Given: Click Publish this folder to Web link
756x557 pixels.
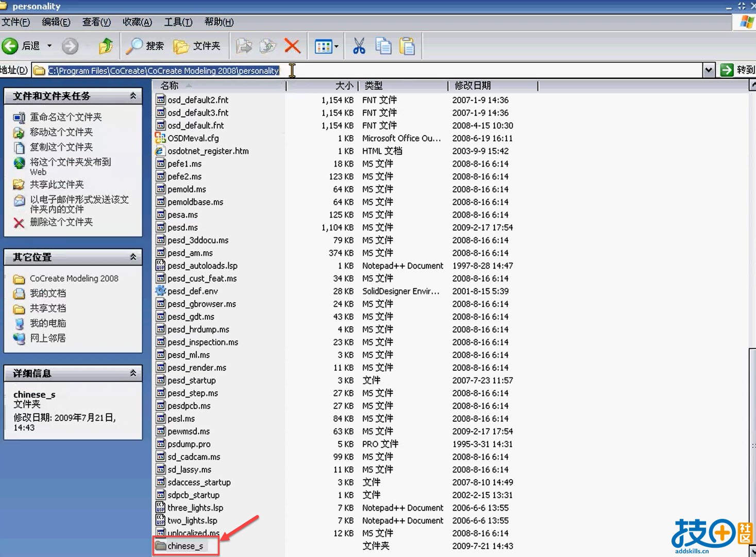Looking at the screenshot, I should coord(70,167).
